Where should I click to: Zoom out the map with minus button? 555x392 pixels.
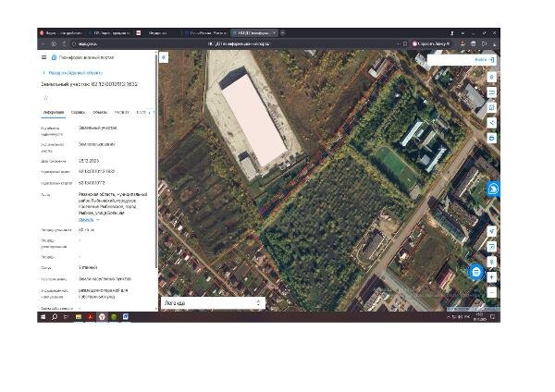491,292
